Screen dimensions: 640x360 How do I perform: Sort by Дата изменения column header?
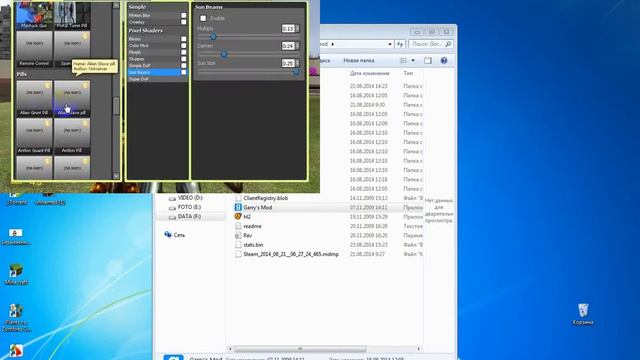point(369,73)
